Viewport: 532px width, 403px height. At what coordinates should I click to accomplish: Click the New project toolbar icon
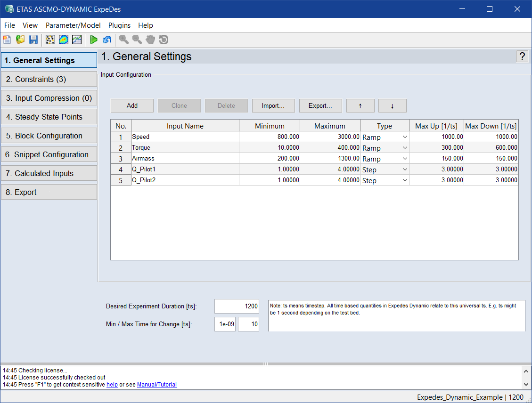[x=7, y=40]
